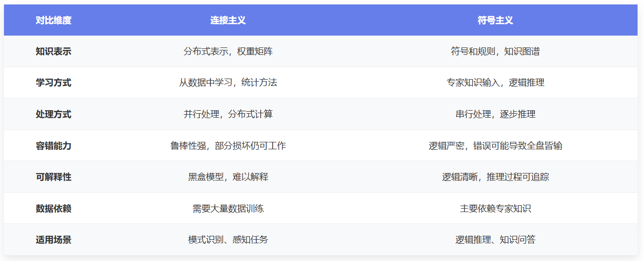The width and height of the screenshot is (644, 261).
Task: Click the cell 鲁棒性强，部分损坏仍可工作
Action: [228, 146]
